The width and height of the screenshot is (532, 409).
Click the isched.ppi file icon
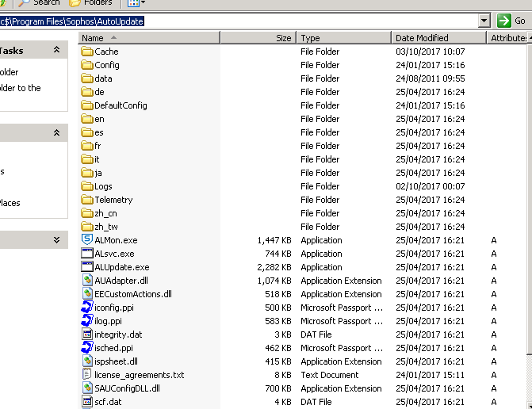[x=87, y=348]
